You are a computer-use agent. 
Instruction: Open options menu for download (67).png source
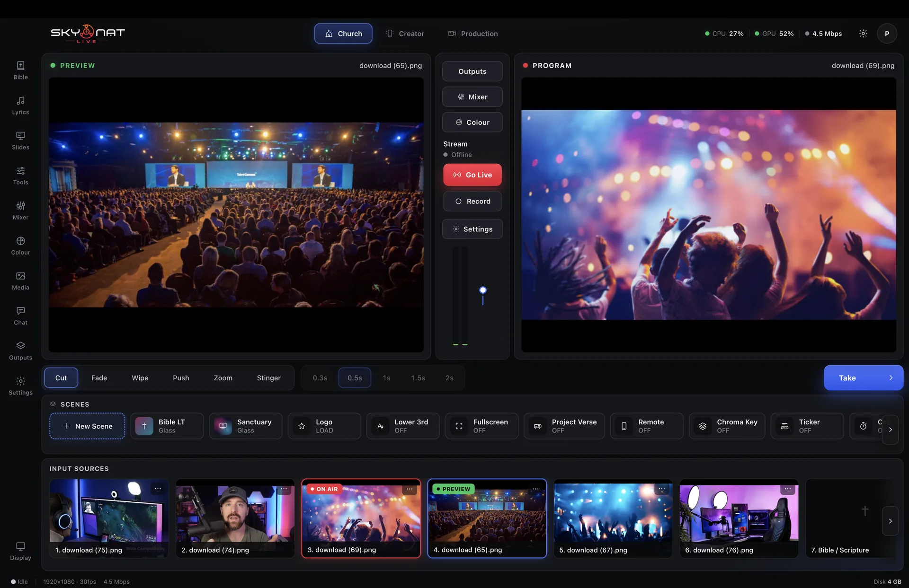pyautogui.click(x=661, y=489)
